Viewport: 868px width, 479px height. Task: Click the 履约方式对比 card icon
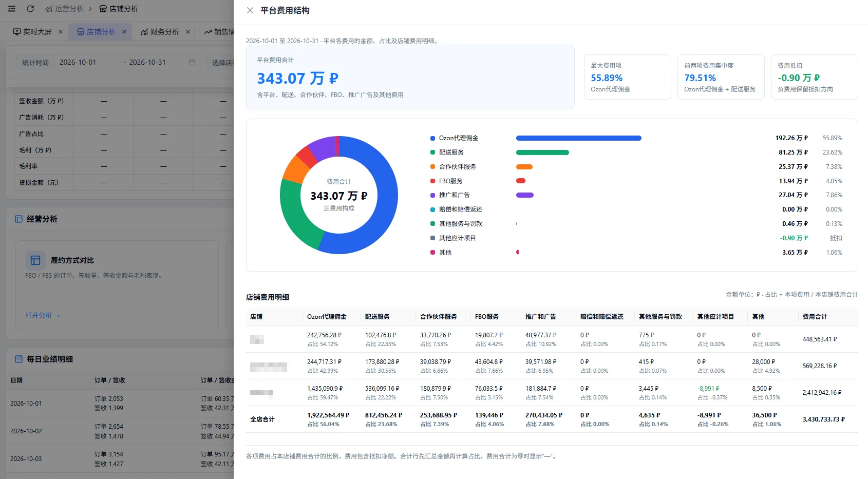tap(35, 260)
